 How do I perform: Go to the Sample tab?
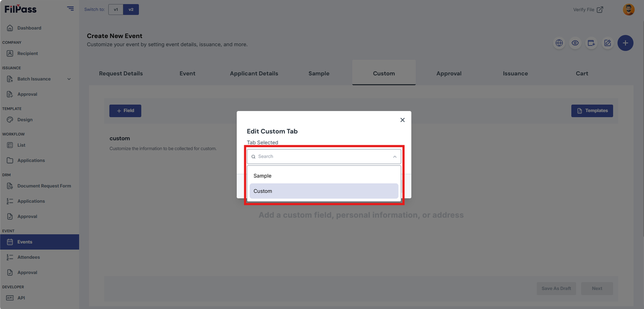tap(319, 73)
